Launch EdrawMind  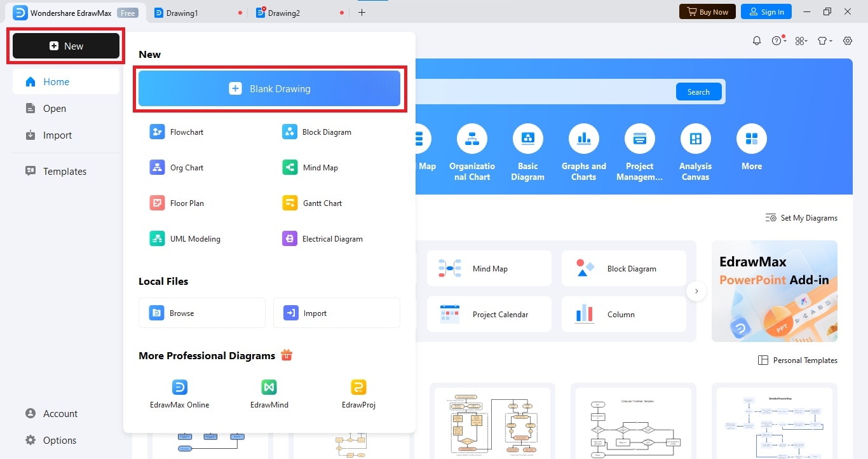(x=269, y=394)
